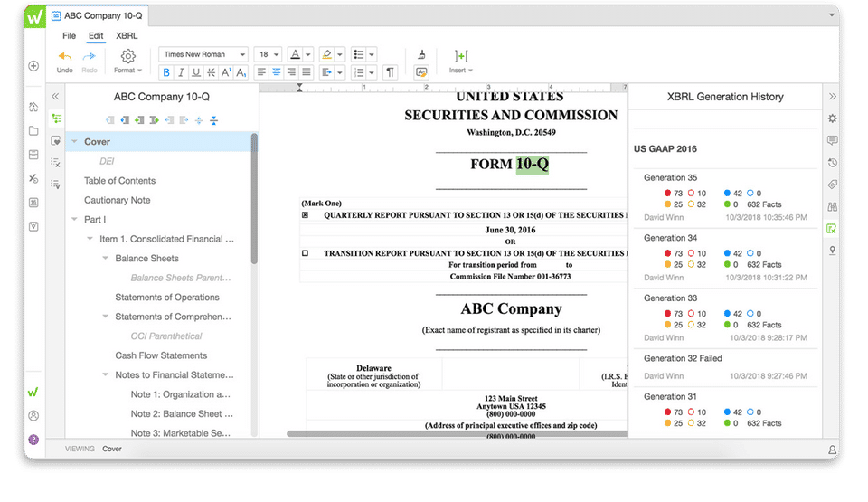Open the green XBRL generation icon
The height and width of the screenshot is (502, 868).
point(832,228)
